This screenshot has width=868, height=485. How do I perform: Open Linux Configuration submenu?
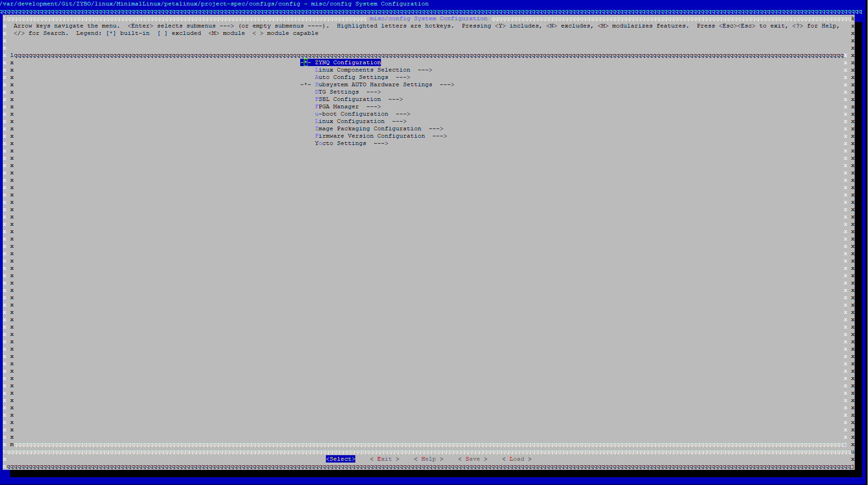coord(361,121)
